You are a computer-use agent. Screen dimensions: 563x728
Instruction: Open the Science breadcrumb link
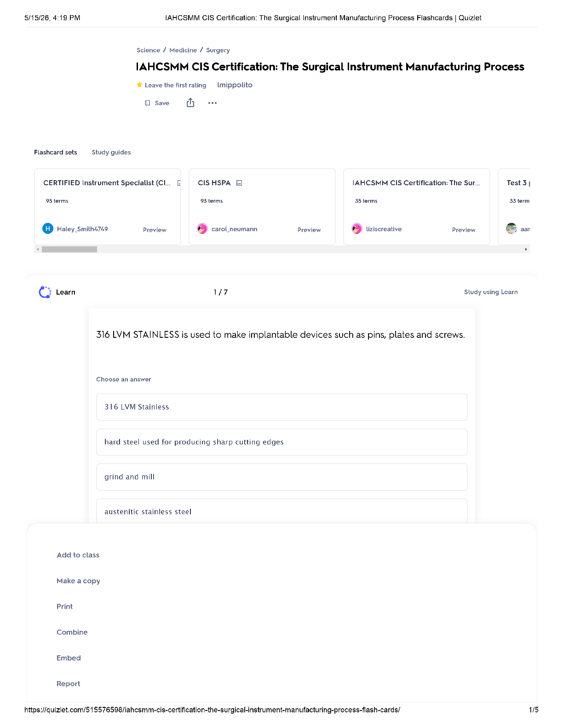[x=148, y=50]
